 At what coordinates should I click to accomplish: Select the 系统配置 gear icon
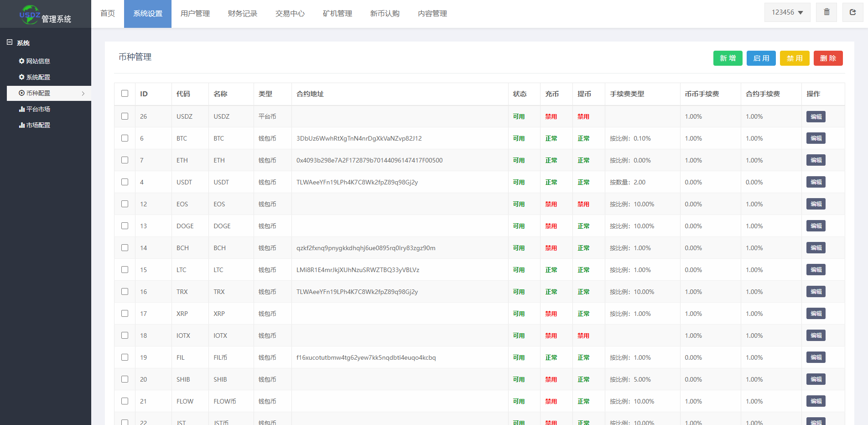tap(21, 77)
